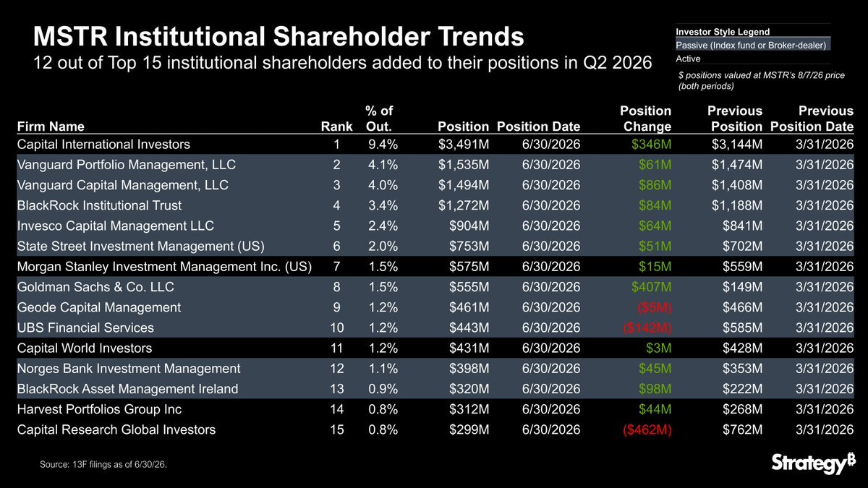Select the Active legend entry
The width and height of the screenshot is (868, 488).
point(688,59)
